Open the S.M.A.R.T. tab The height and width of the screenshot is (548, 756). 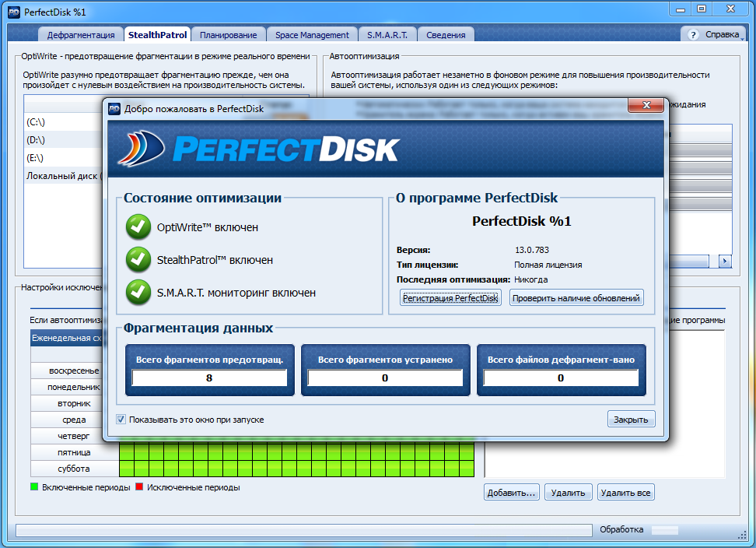coord(387,35)
